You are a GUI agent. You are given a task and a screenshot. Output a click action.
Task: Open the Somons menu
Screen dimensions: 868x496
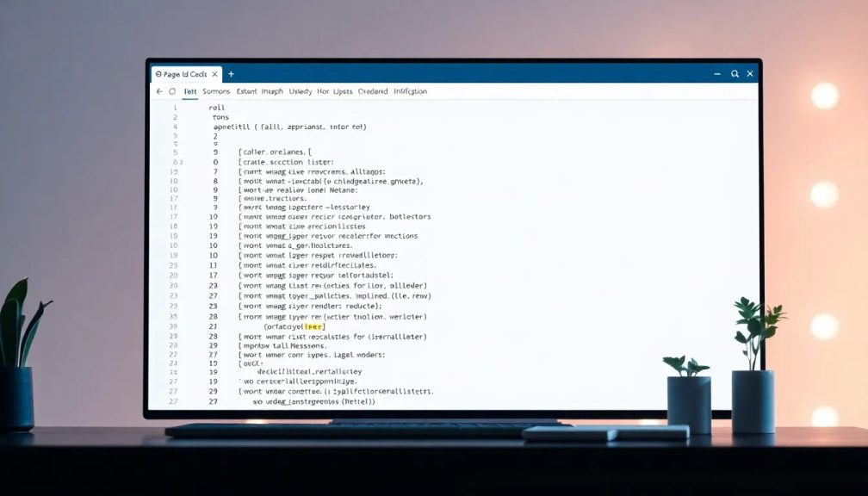(216, 91)
